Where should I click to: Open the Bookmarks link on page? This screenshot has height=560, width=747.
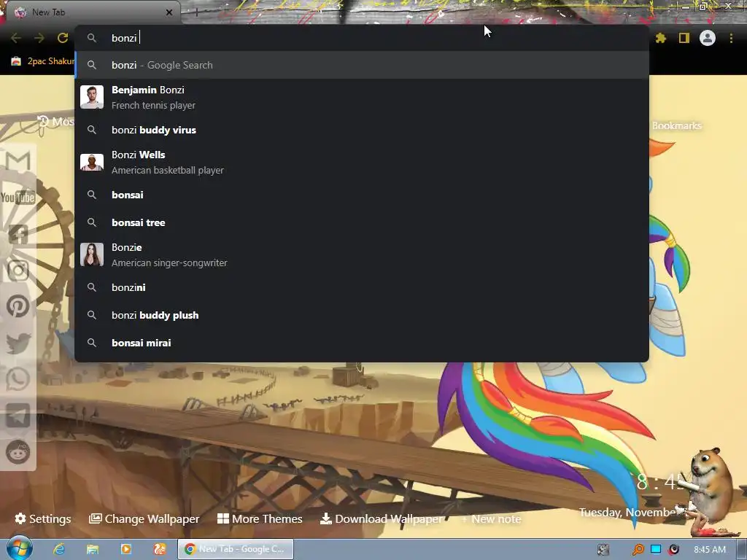tap(676, 125)
